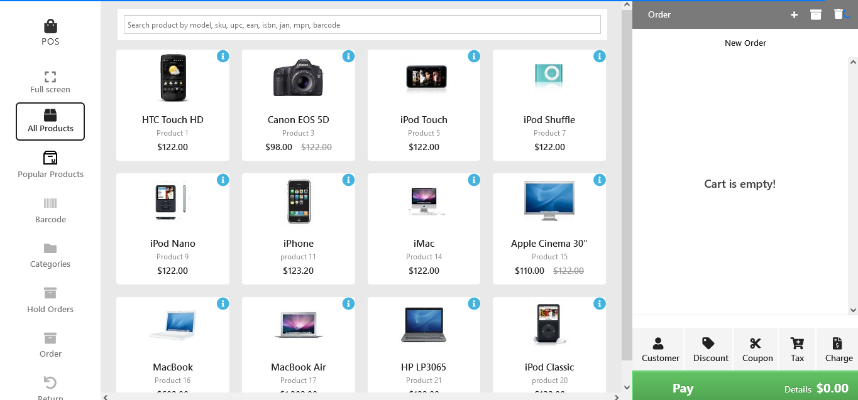The image size is (858, 400).
Task: Open info for HTC Touch HD
Action: point(222,56)
